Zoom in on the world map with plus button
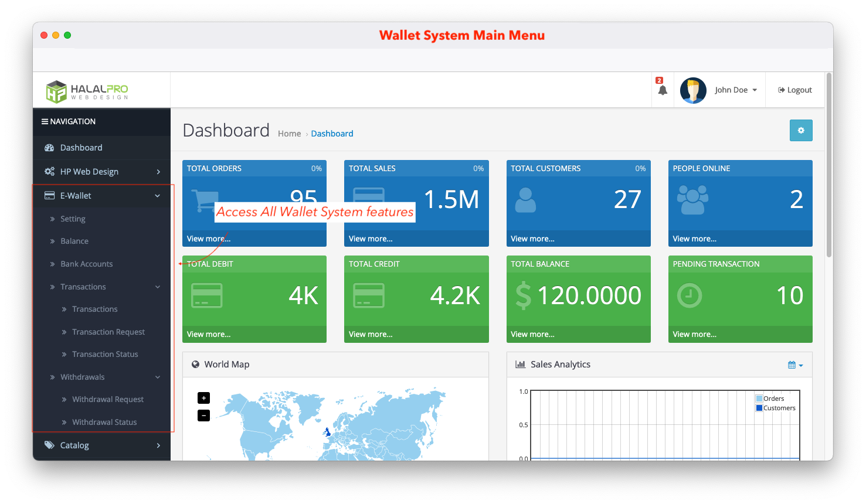The height and width of the screenshot is (504, 866). point(203,397)
